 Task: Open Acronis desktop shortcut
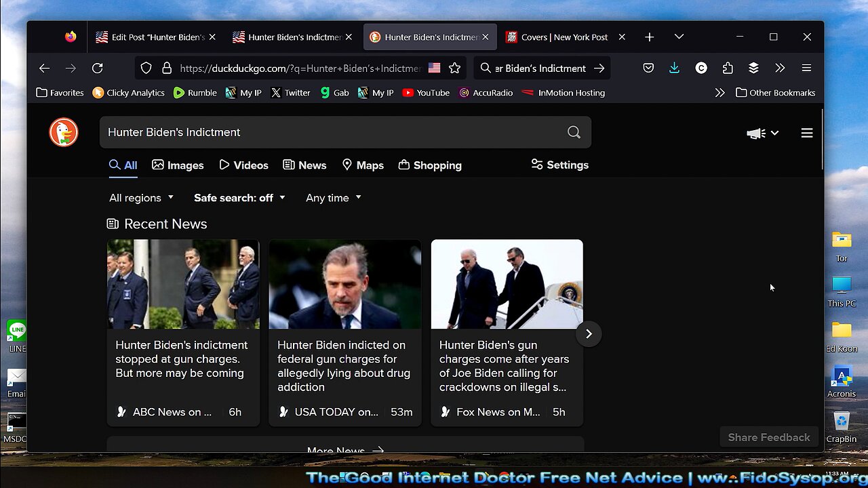(842, 381)
